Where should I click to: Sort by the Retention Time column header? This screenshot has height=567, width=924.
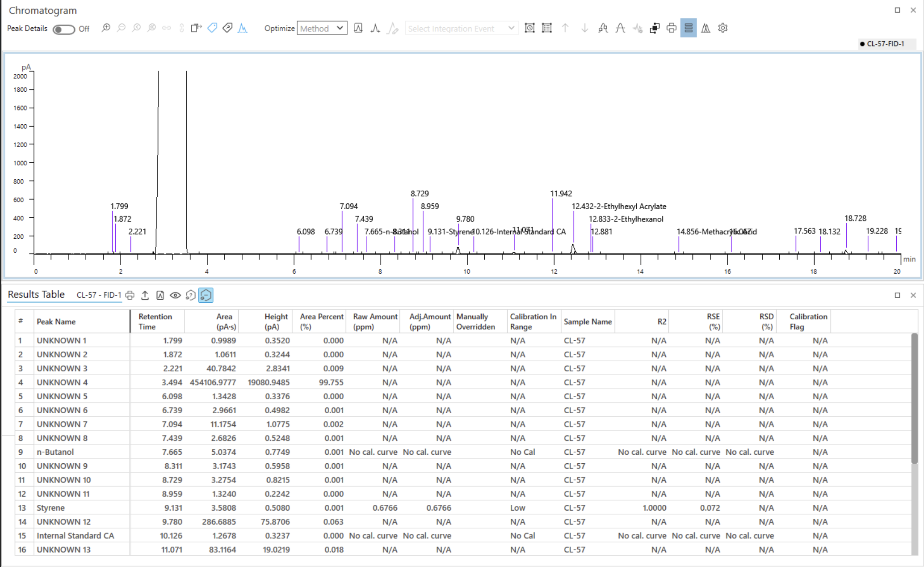[155, 322]
